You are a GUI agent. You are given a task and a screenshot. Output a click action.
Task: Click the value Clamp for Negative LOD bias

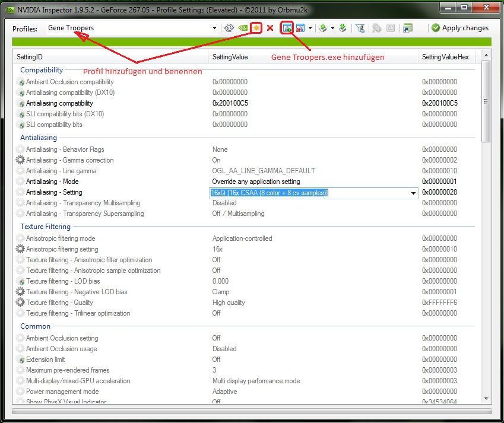[221, 292]
